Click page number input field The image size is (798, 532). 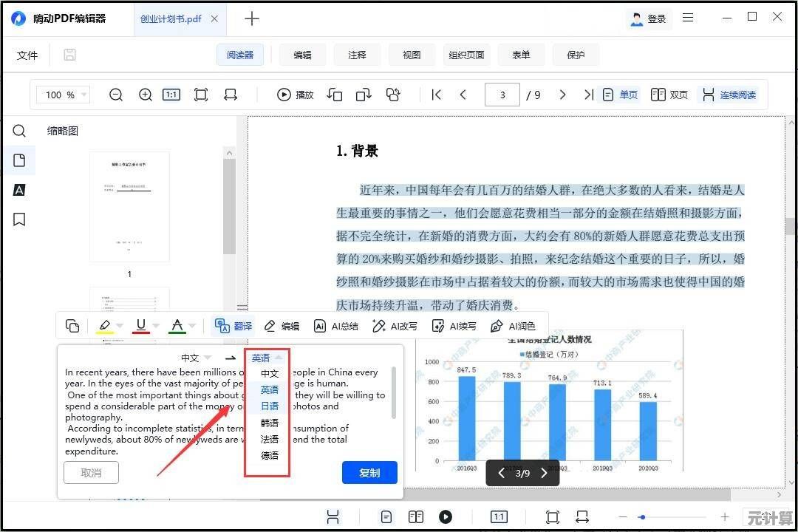tap(502, 95)
